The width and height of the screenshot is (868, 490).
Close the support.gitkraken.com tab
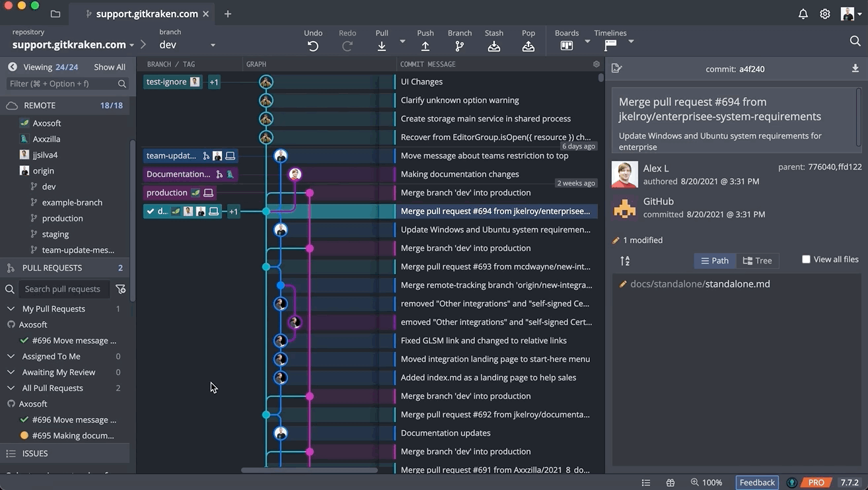[206, 14]
